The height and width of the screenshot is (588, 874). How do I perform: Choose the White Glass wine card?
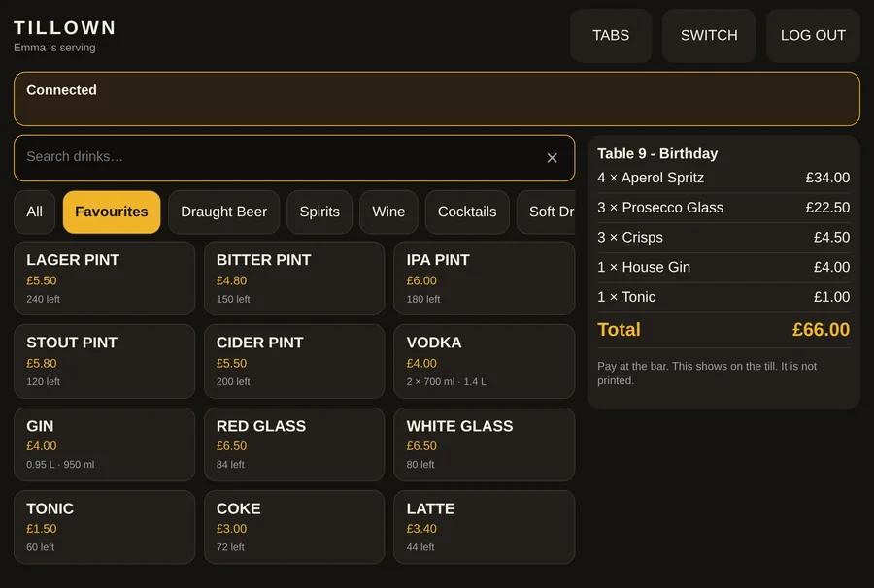pyautogui.click(x=485, y=444)
